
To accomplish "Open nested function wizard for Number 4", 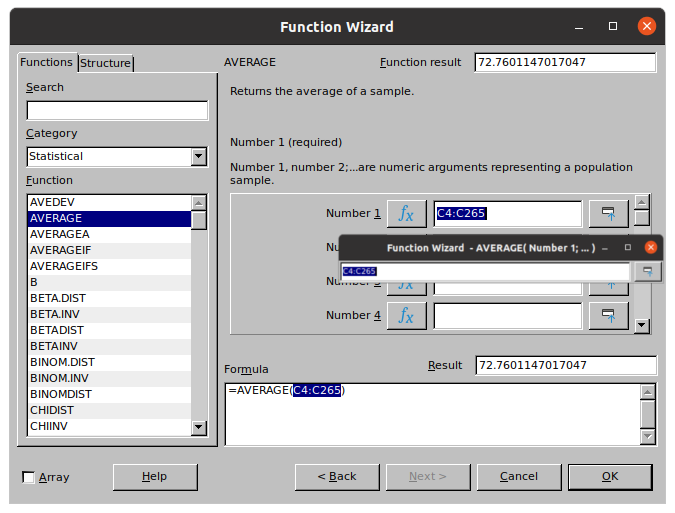I will tap(406, 315).
